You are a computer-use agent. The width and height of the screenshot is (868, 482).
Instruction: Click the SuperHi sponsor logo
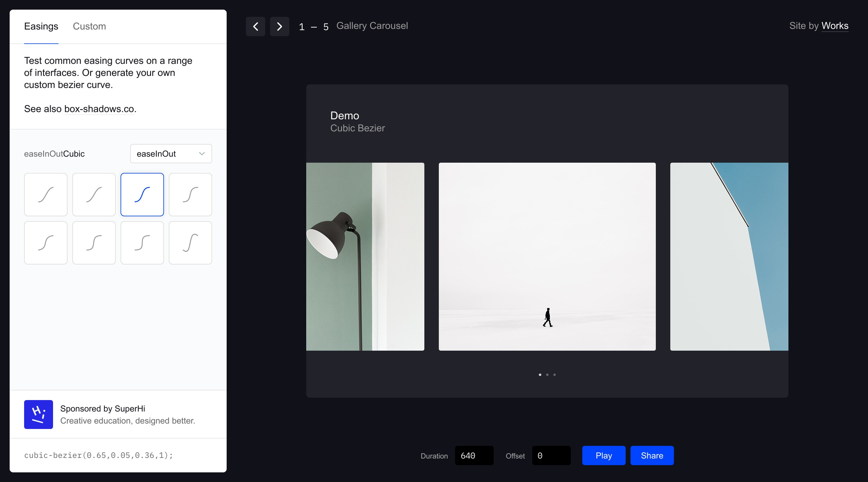coord(38,414)
